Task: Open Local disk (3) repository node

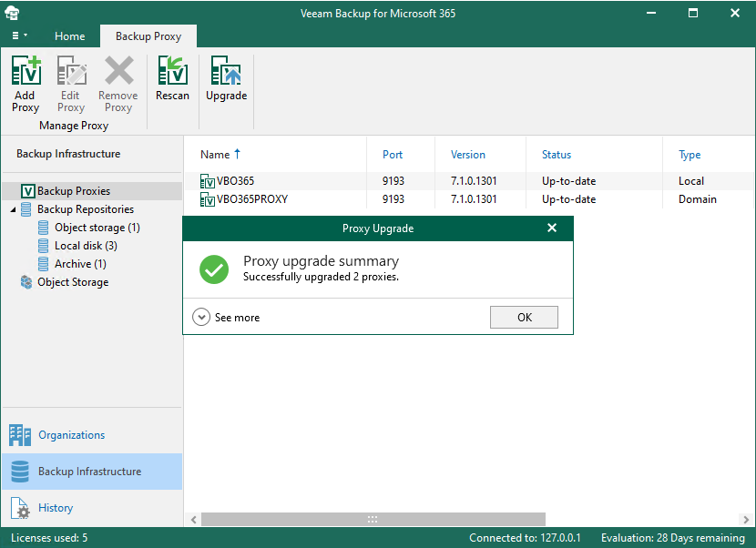Action: 86,246
